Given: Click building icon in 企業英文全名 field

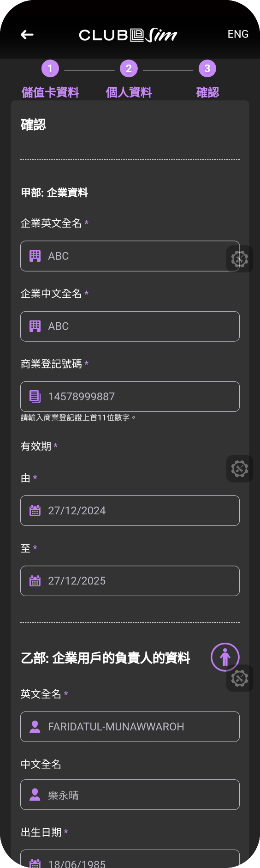Looking at the screenshot, I should (x=35, y=256).
